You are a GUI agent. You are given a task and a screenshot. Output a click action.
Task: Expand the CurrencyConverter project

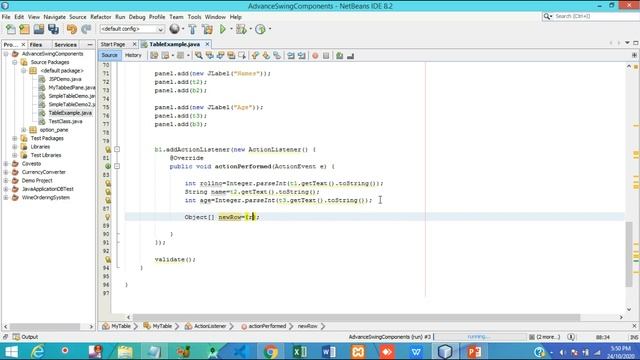(x=6, y=172)
